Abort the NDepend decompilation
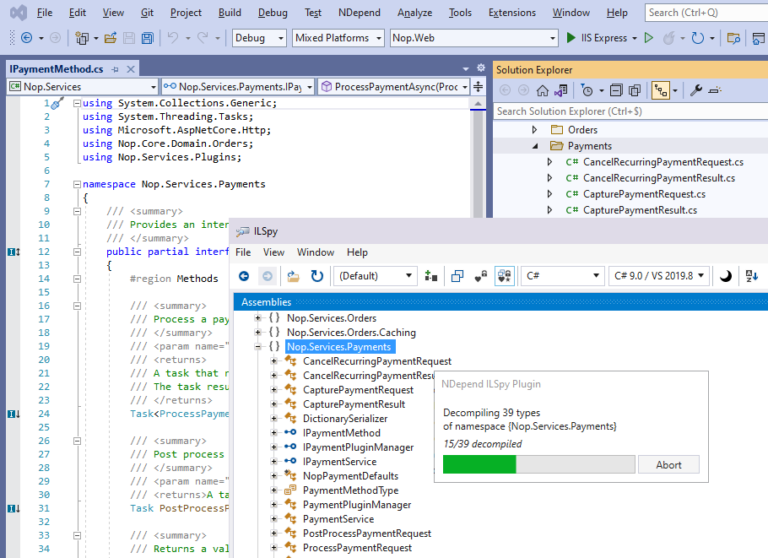The height and width of the screenshot is (558, 768). coord(669,465)
